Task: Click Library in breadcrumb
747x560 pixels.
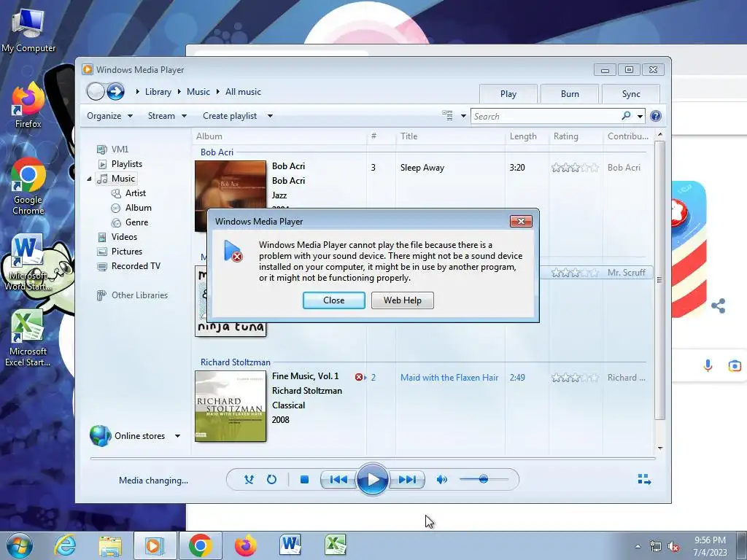Action: (158, 92)
